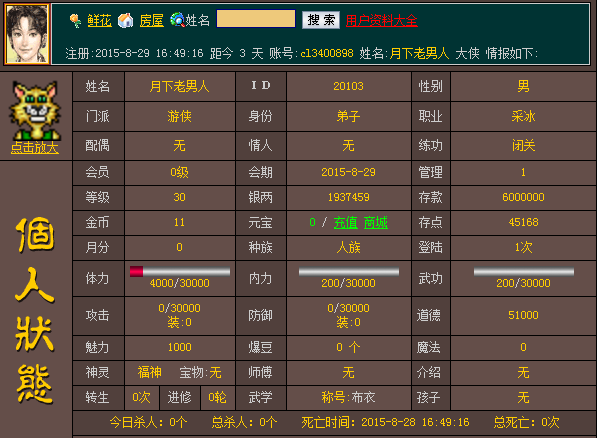The height and width of the screenshot is (438, 597).
Task: Click the 职业 value 采冰
Action: (524, 116)
